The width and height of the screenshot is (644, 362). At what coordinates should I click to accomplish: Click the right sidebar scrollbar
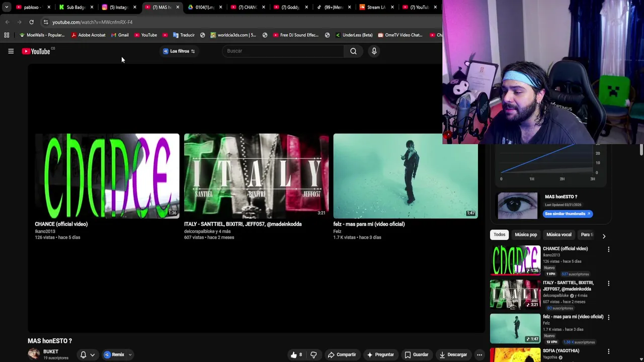tap(641, 150)
